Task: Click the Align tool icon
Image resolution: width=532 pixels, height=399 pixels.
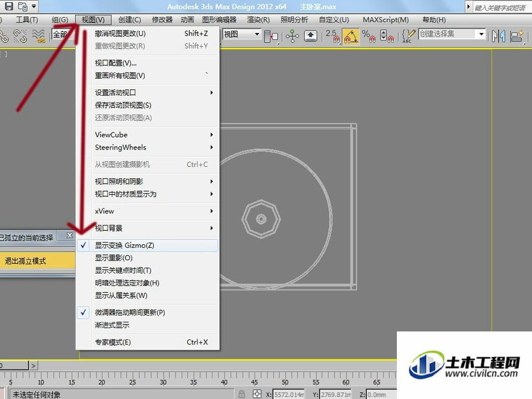Action: [x=517, y=36]
